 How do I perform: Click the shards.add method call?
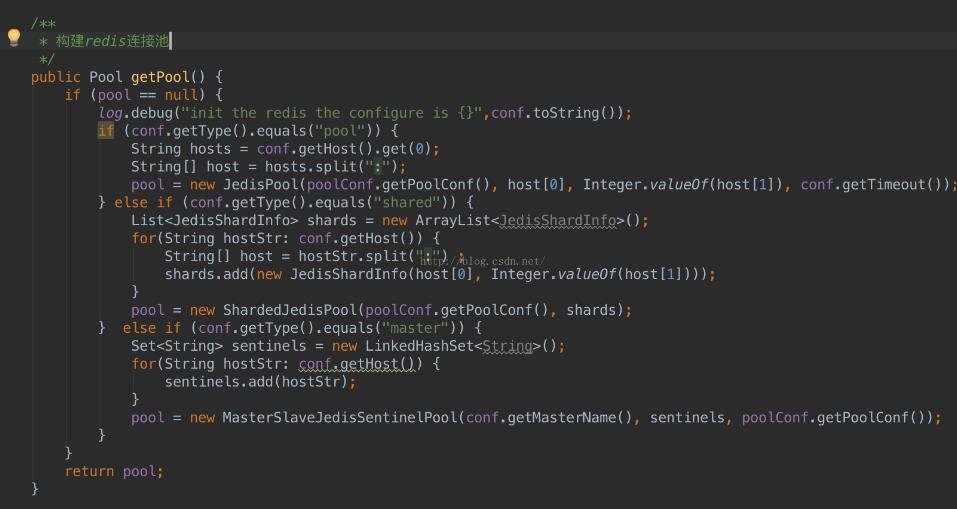tap(206, 274)
